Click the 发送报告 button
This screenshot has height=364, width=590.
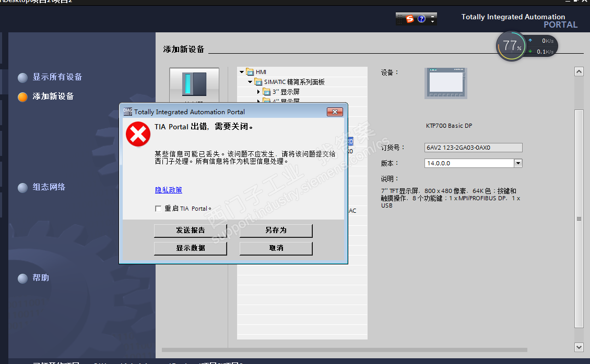click(191, 230)
